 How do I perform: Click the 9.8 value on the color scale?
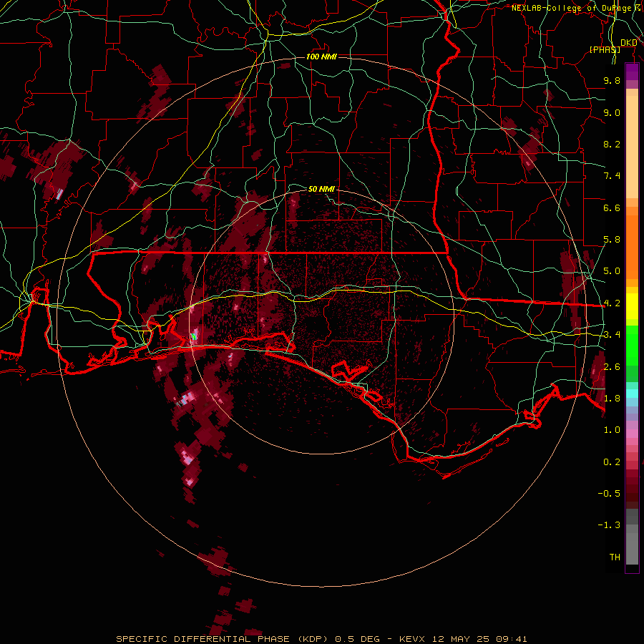(612, 80)
